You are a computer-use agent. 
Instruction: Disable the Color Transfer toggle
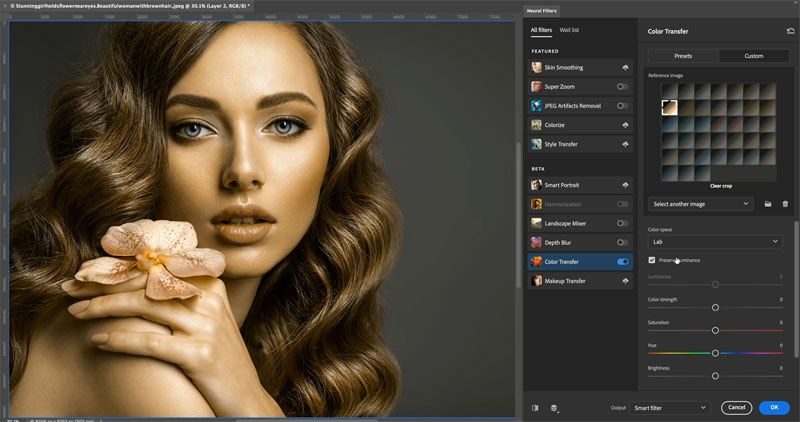click(622, 262)
